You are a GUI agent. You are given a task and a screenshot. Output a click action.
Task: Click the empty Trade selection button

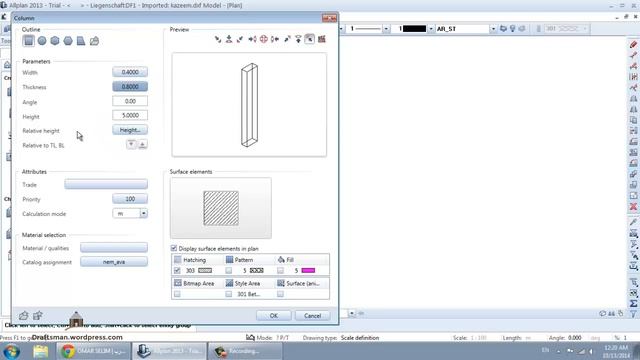pos(106,184)
